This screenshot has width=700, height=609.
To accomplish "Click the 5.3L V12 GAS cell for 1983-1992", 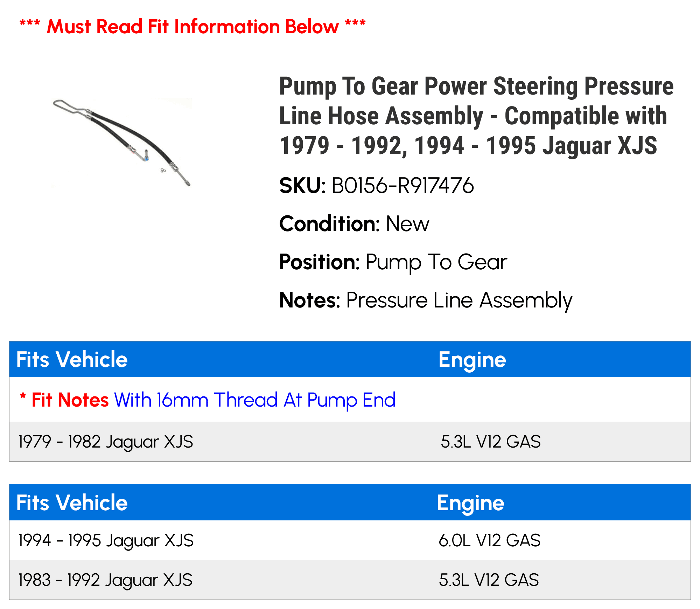I will tap(489, 580).
